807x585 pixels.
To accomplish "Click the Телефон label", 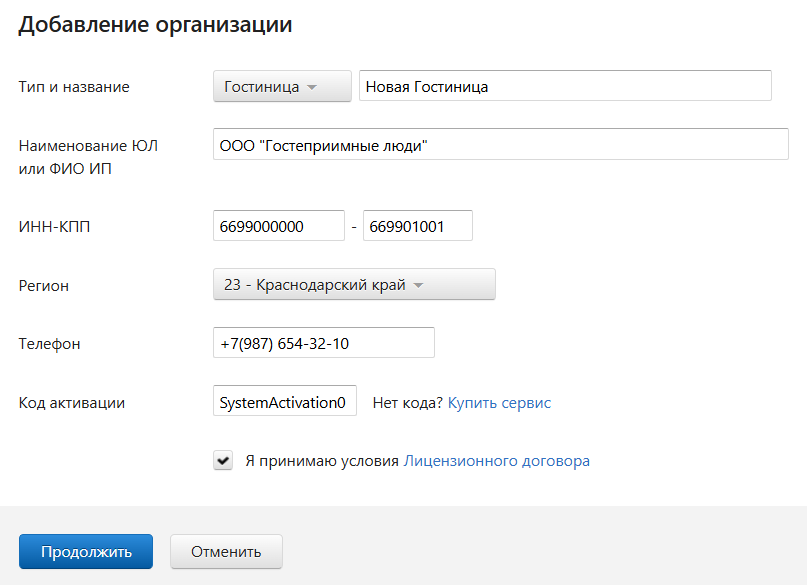I will (x=49, y=344).
